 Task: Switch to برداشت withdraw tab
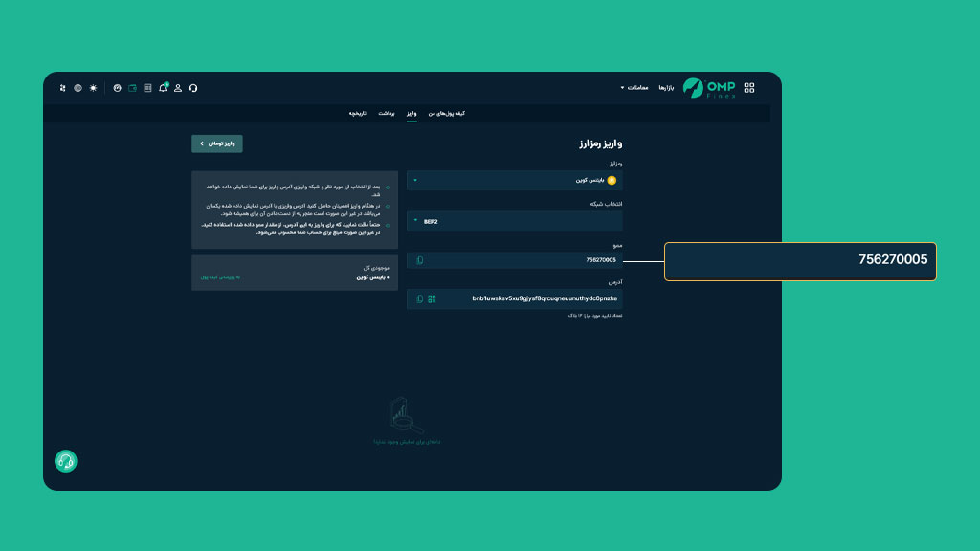tap(387, 114)
